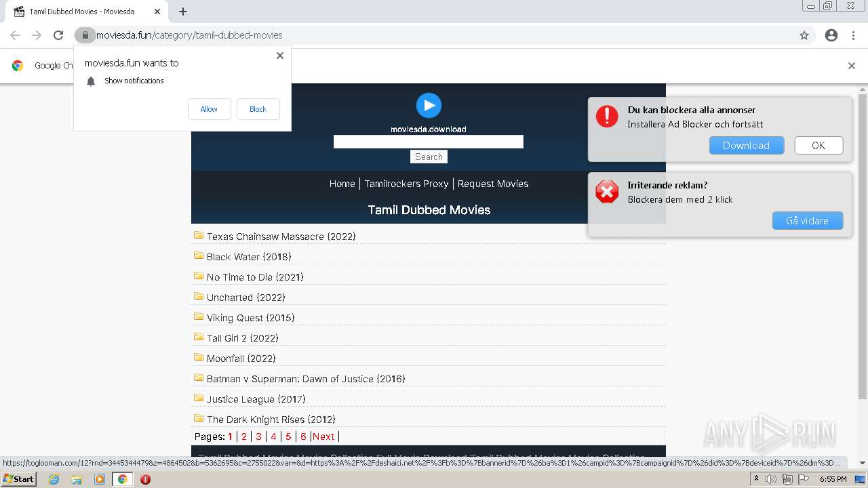868x488 pixels.
Task: Click the blue play logo icon
Action: pyautogui.click(x=429, y=105)
